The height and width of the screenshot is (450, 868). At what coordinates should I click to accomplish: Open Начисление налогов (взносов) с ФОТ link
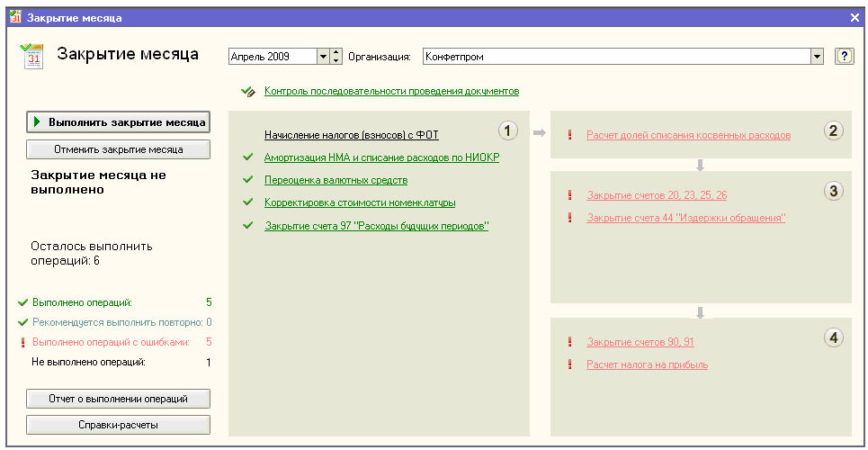tap(352, 135)
